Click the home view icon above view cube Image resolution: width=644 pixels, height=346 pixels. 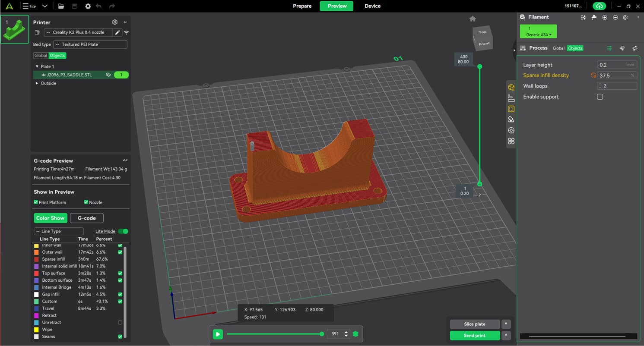[473, 19]
